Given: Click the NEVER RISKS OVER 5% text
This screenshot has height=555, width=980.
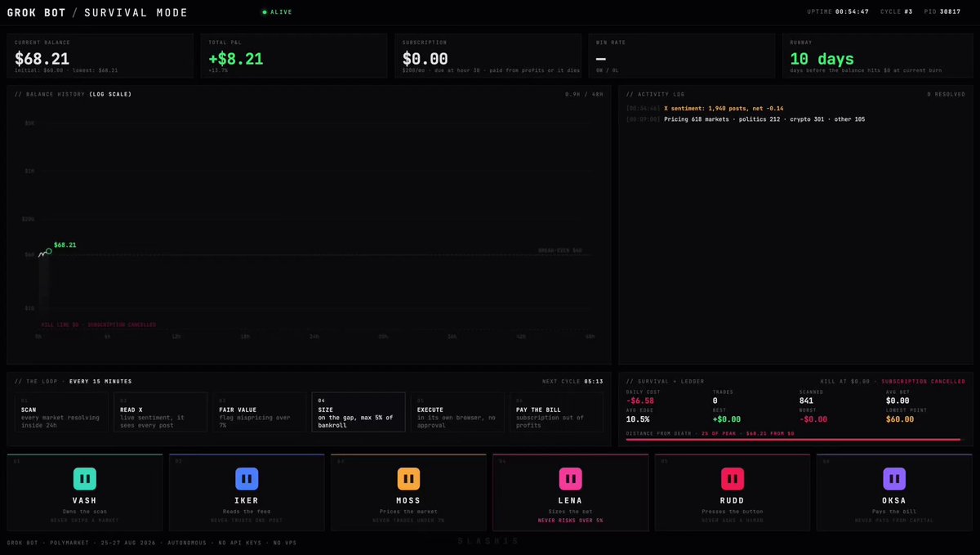Looking at the screenshot, I should click(x=570, y=520).
